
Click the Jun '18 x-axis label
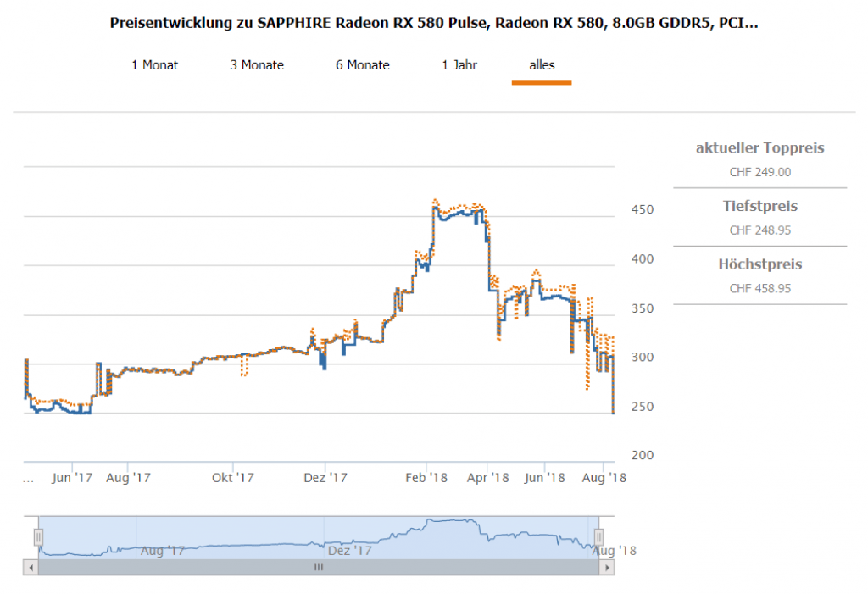[545, 478]
